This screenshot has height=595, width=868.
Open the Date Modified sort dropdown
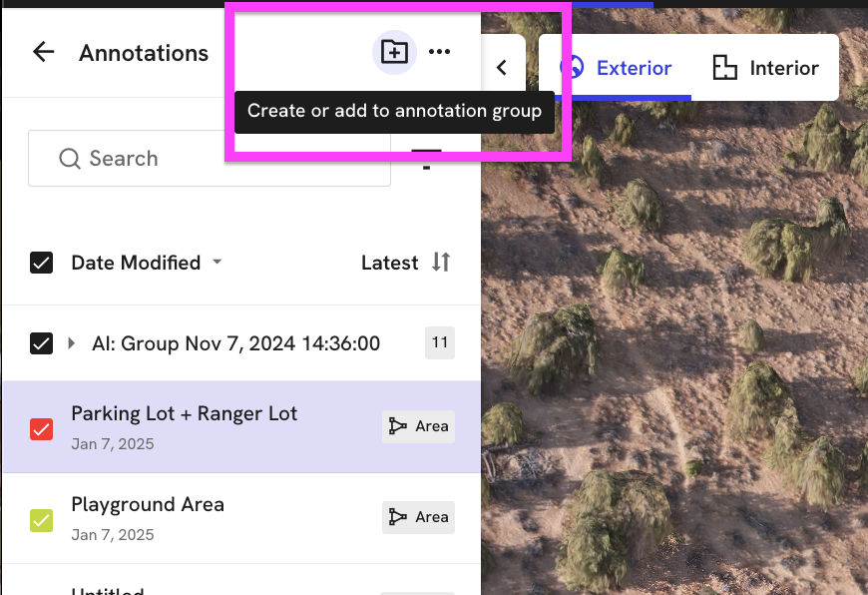pos(146,263)
